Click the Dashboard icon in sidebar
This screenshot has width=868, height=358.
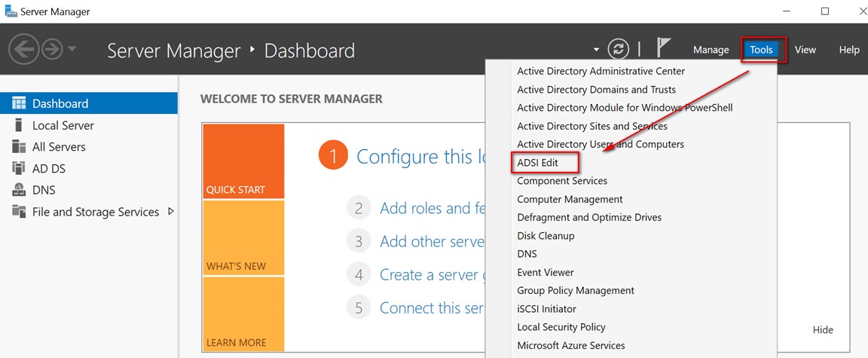[x=19, y=103]
